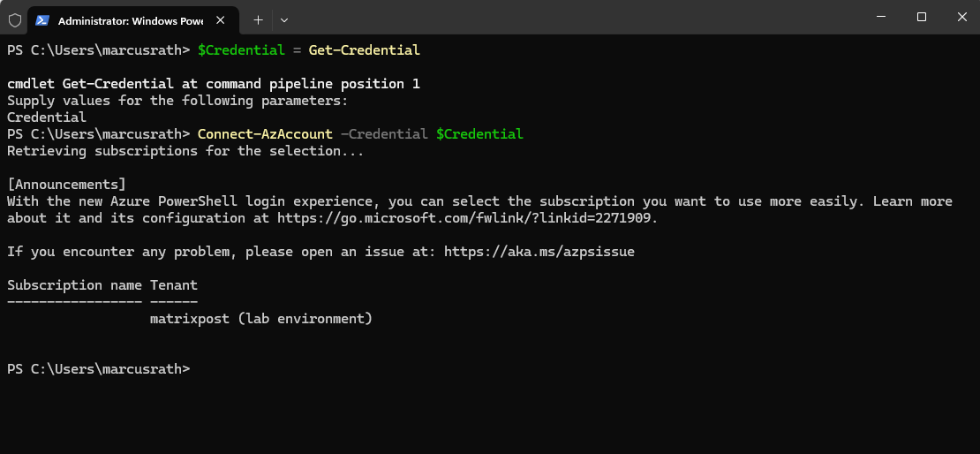980x454 pixels.
Task: Expand the new tab profile dropdown chevron
Action: (x=284, y=20)
